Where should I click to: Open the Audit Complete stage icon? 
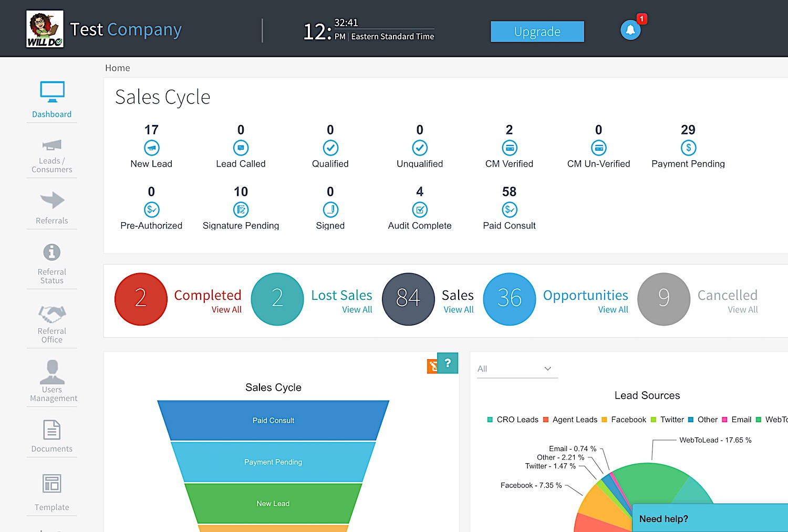[x=420, y=210]
